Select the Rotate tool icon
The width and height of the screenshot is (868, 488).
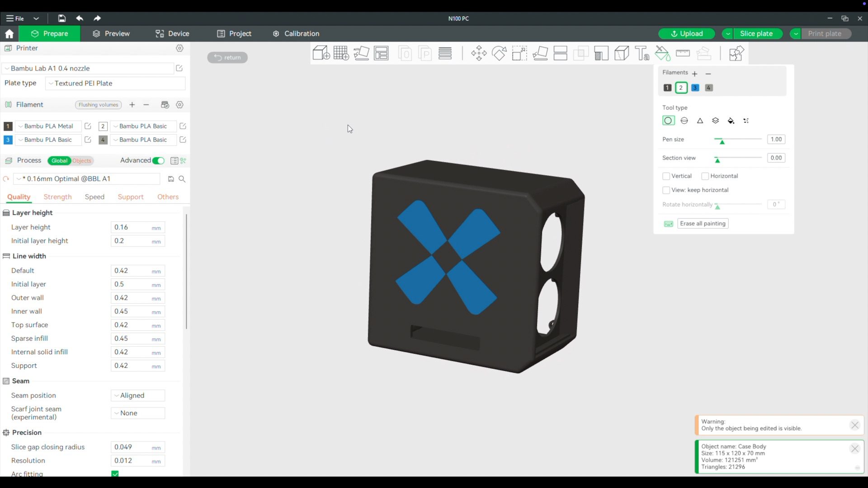tap(499, 53)
